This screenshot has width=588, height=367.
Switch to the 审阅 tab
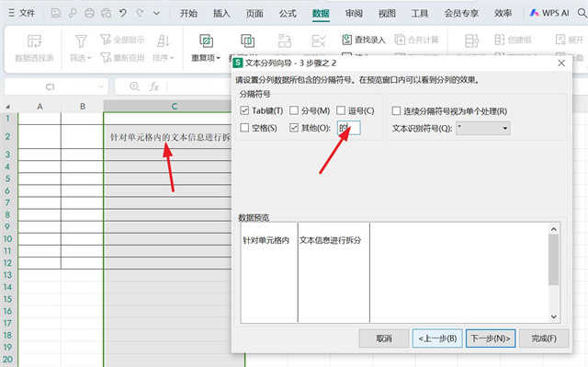(354, 14)
